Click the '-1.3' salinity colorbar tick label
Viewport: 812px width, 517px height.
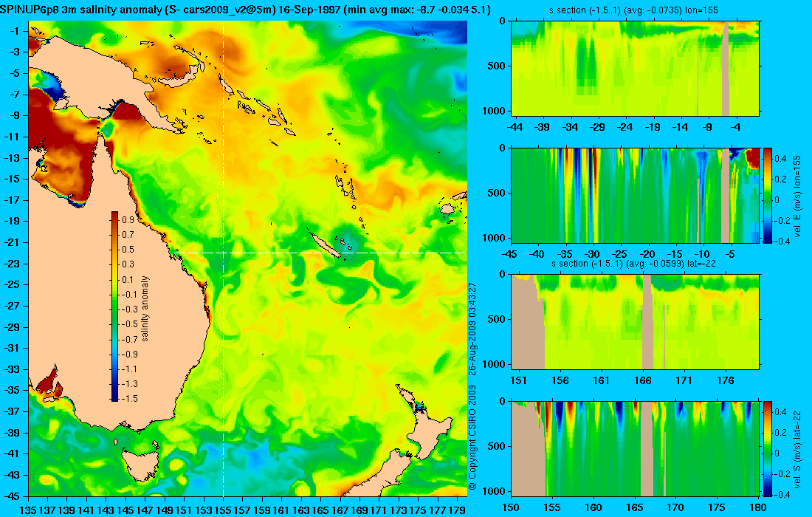129,384
